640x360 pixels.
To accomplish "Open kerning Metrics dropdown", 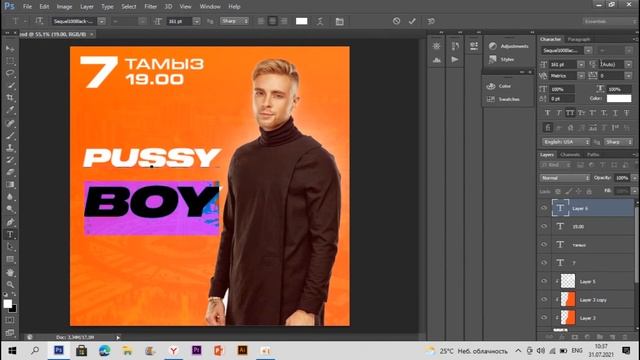I will (581, 76).
